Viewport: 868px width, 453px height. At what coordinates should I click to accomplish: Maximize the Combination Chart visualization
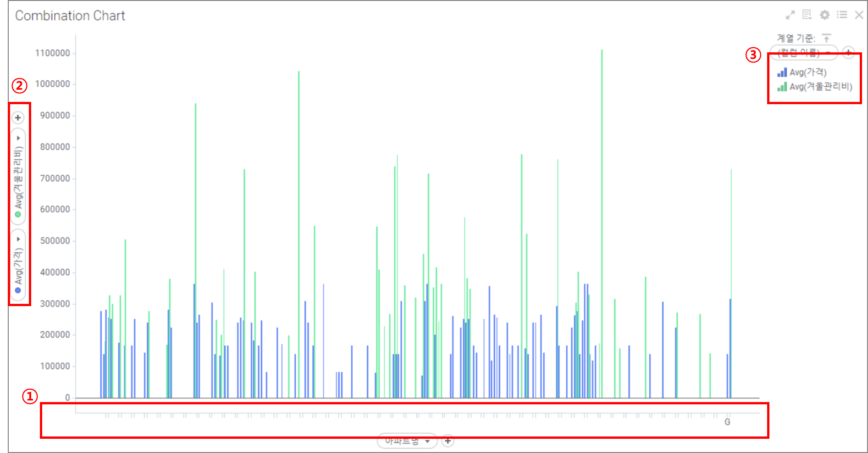[x=790, y=15]
